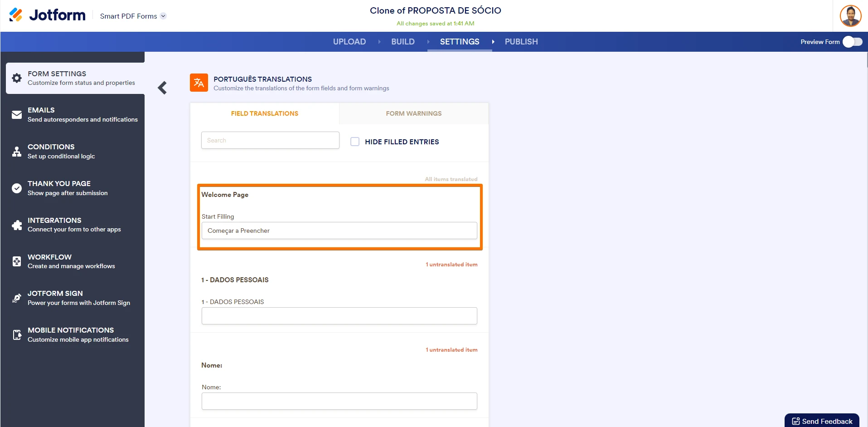Check the Hide Filled Entries checkbox

(x=355, y=142)
